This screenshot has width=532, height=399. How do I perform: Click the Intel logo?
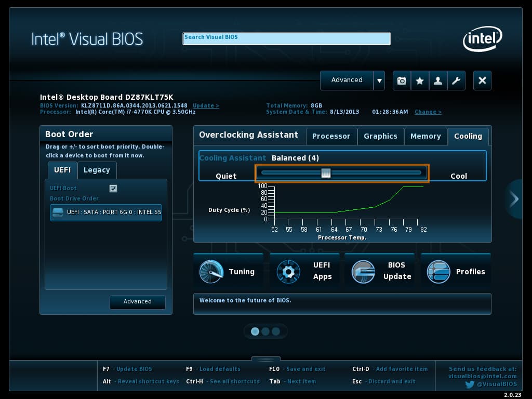(482, 38)
